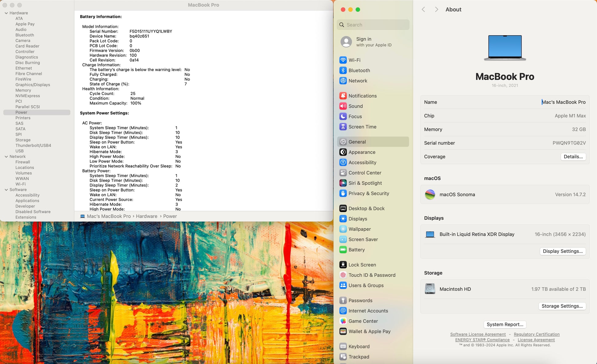Click the Macintosh HD drive icon
597x364 pixels.
coord(430,289)
